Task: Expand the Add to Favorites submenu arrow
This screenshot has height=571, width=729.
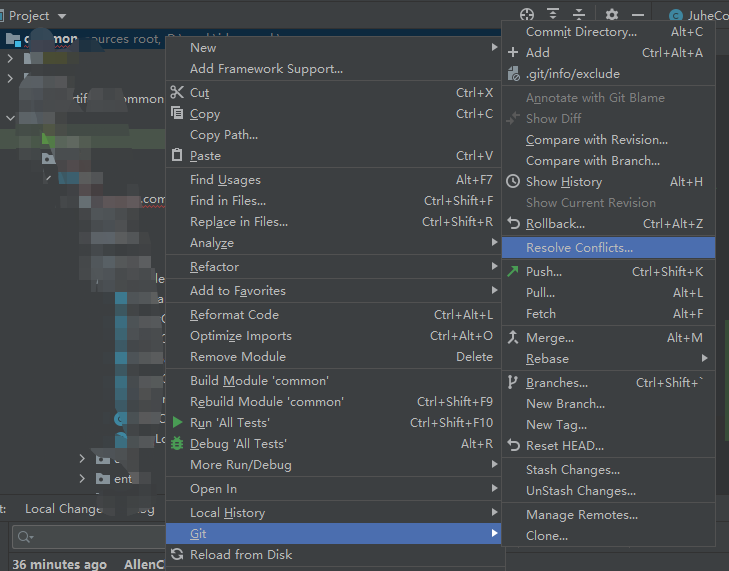Action: (494, 290)
